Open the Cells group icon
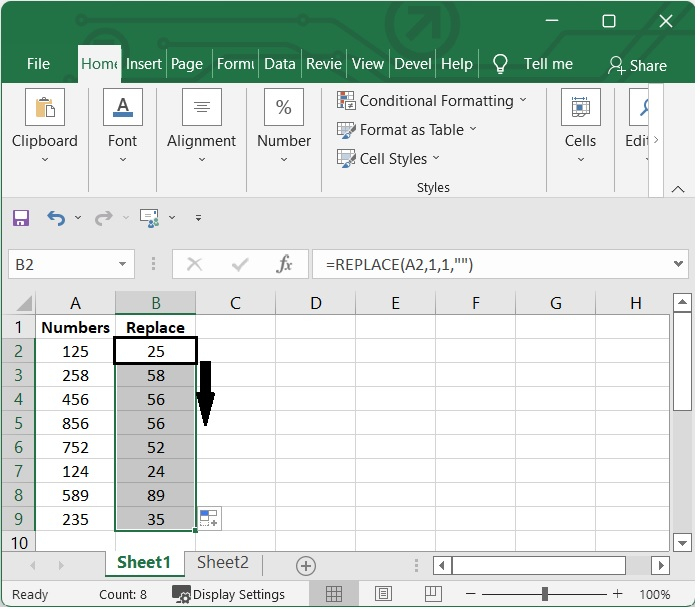 click(581, 107)
